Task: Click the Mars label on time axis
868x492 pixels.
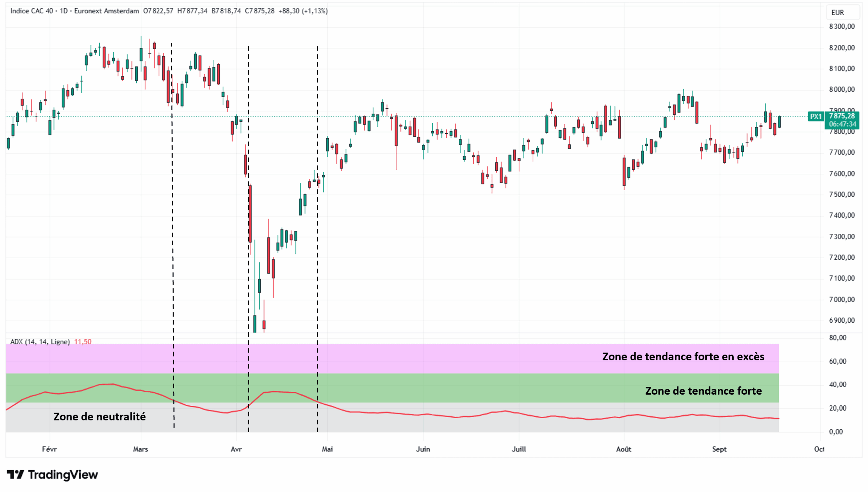Action: point(140,449)
